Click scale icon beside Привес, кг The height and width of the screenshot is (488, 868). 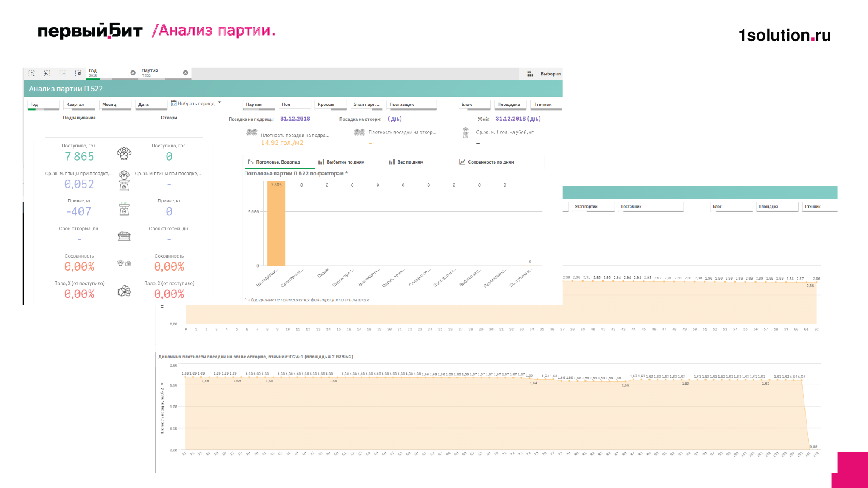click(x=124, y=209)
